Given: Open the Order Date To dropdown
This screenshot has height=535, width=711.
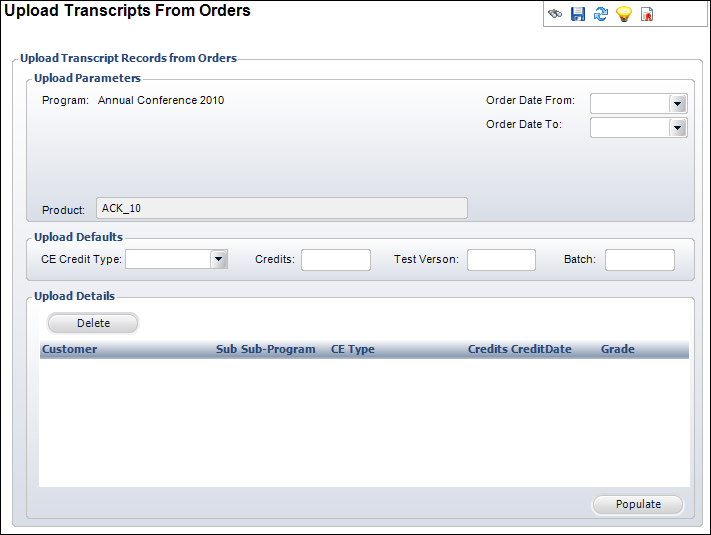Looking at the screenshot, I should 677,128.
